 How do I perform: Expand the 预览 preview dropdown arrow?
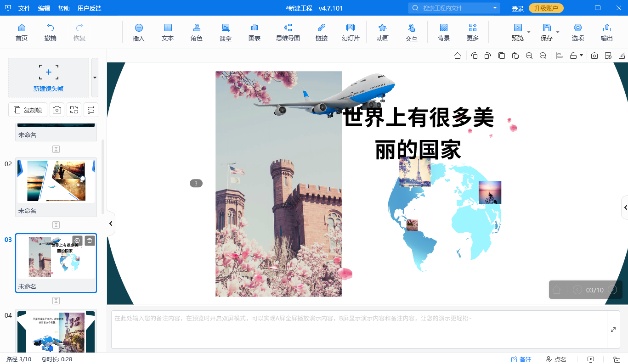pos(529,32)
